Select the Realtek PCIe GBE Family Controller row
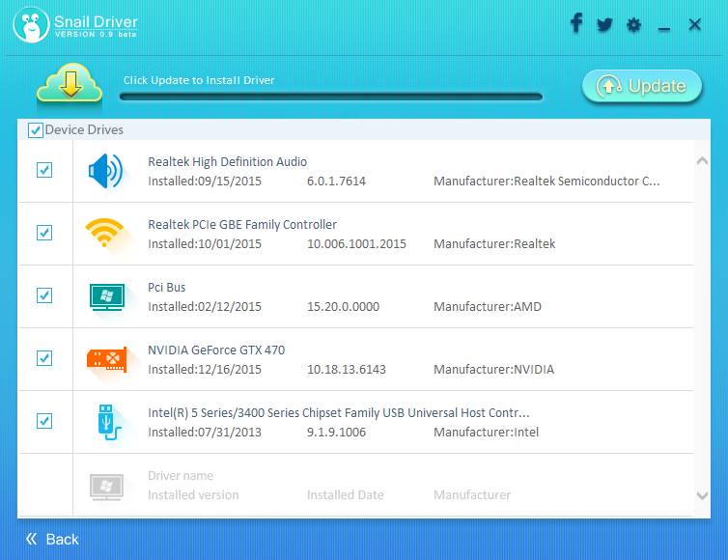 point(386,234)
